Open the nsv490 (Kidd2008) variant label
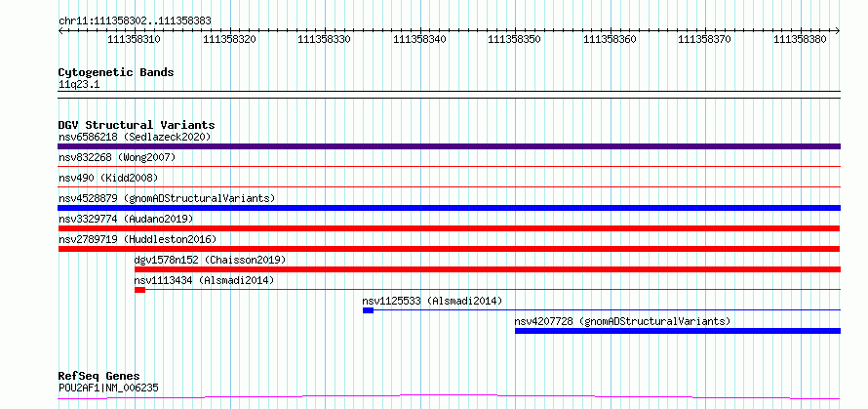868x409 pixels. [x=108, y=178]
